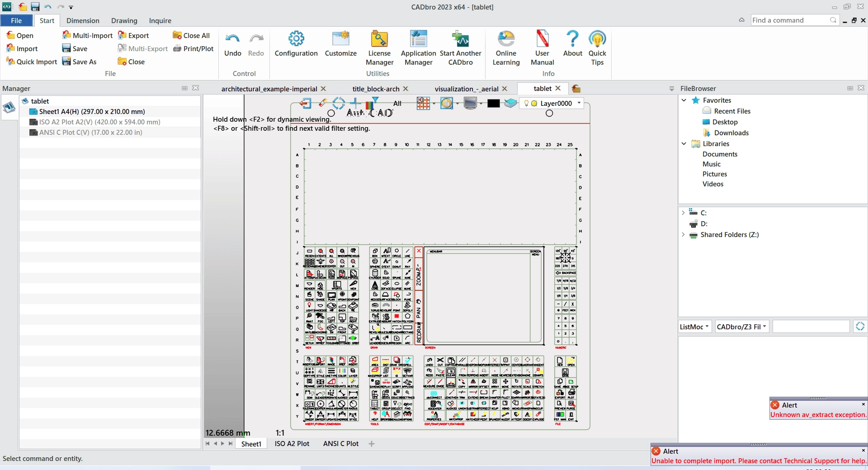The image size is (868, 470).
Task: Open the Application Manager
Action: pos(419,48)
